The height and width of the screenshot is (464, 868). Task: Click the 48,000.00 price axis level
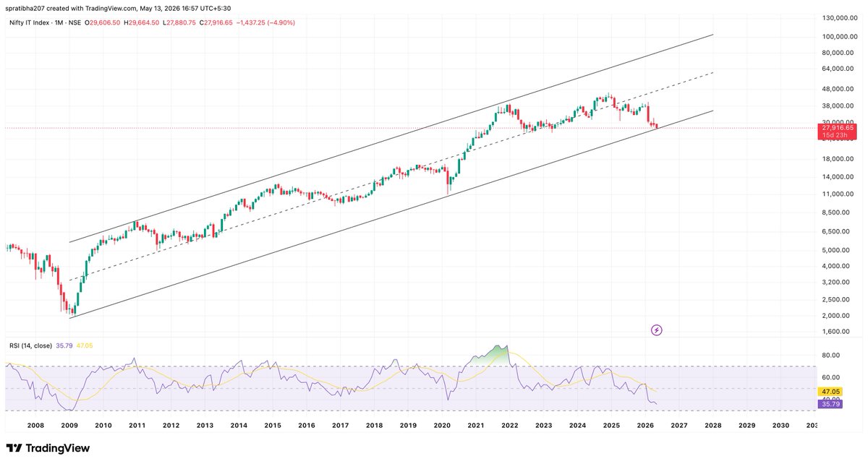[838, 89]
